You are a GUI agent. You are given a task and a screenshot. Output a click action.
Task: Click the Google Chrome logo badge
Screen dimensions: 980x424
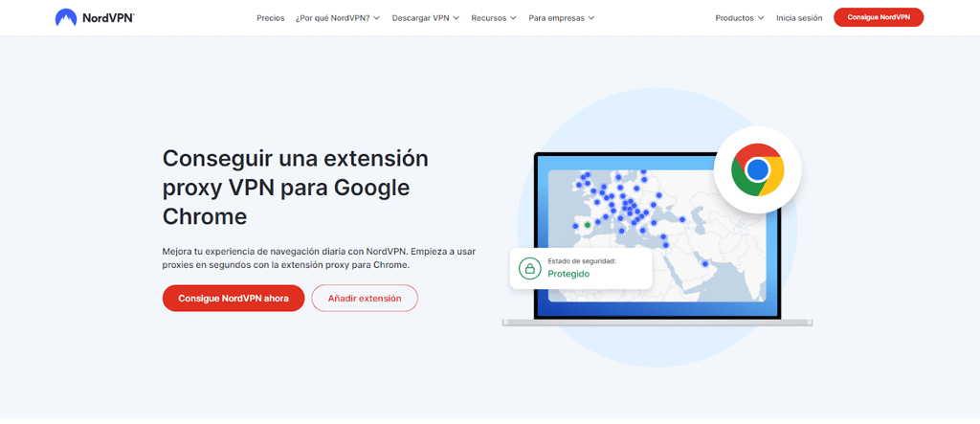[x=758, y=169]
